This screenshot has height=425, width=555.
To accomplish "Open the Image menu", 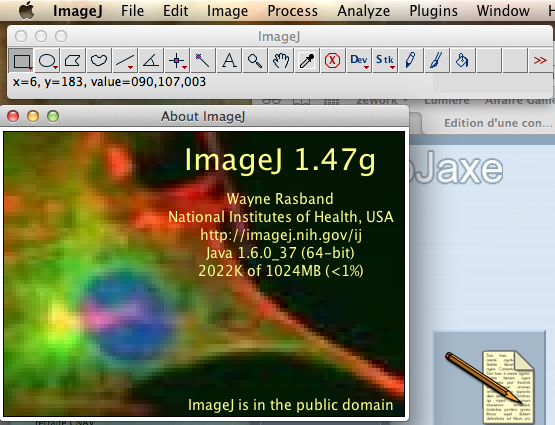I will (x=227, y=11).
